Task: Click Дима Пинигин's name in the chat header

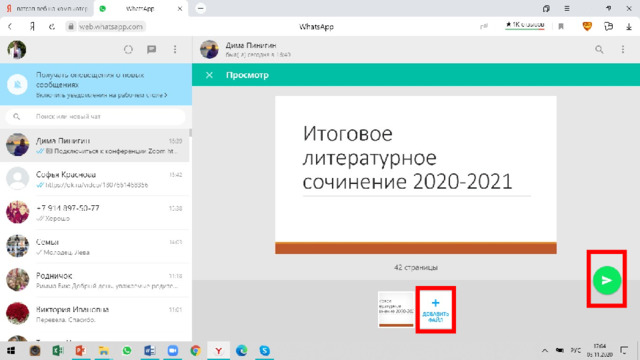Action: (x=251, y=45)
